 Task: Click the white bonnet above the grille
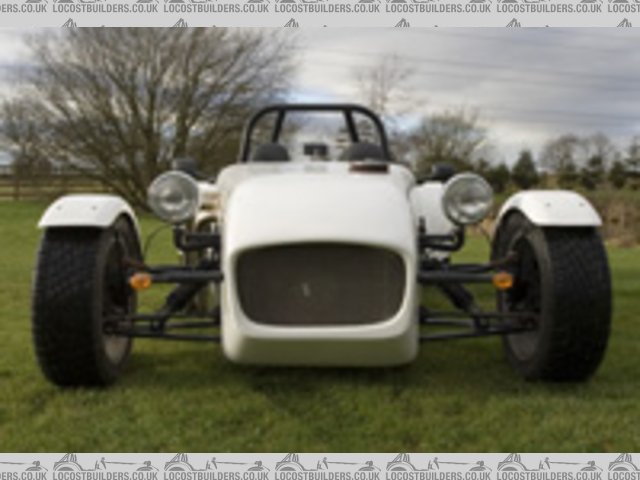[318, 205]
